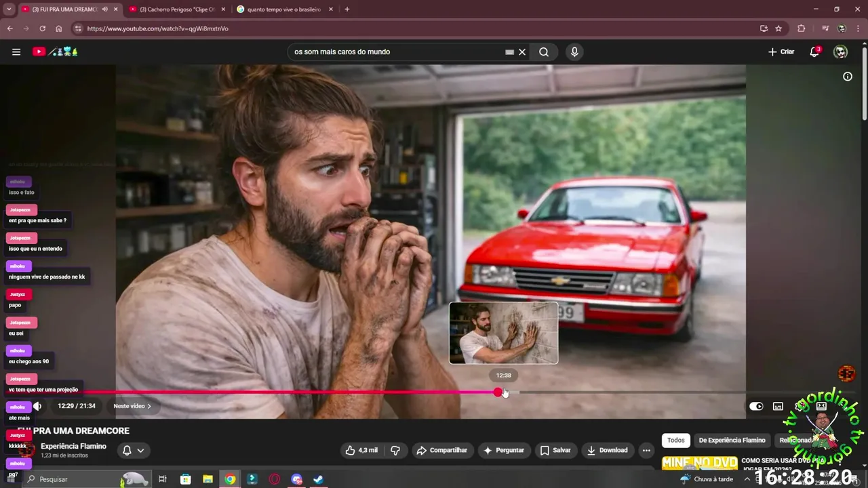Select the Todos filter chip
The height and width of the screenshot is (488, 868).
tap(676, 440)
